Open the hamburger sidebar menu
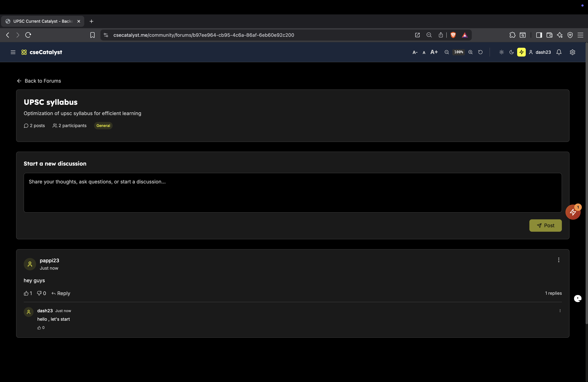Image resolution: width=588 pixels, height=382 pixels. pyautogui.click(x=13, y=52)
